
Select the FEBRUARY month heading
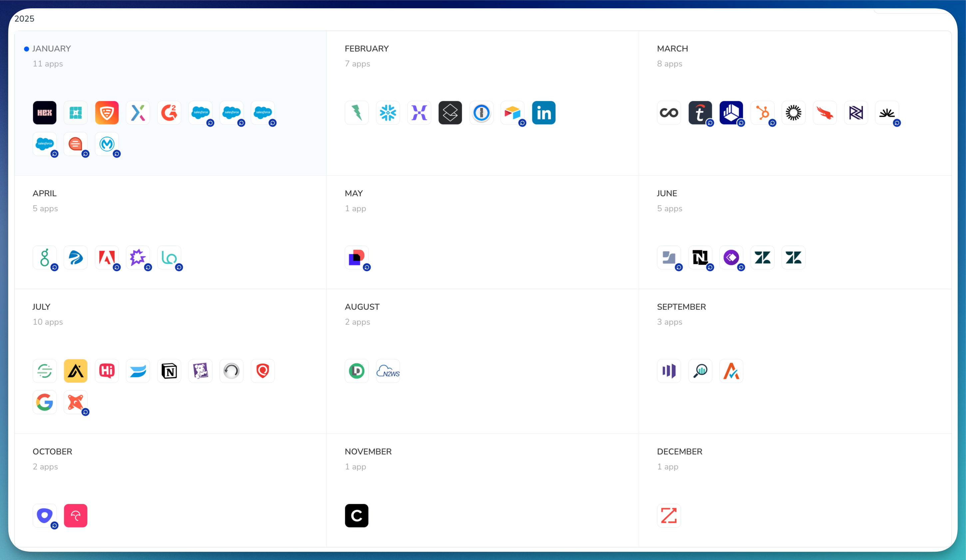[367, 49]
